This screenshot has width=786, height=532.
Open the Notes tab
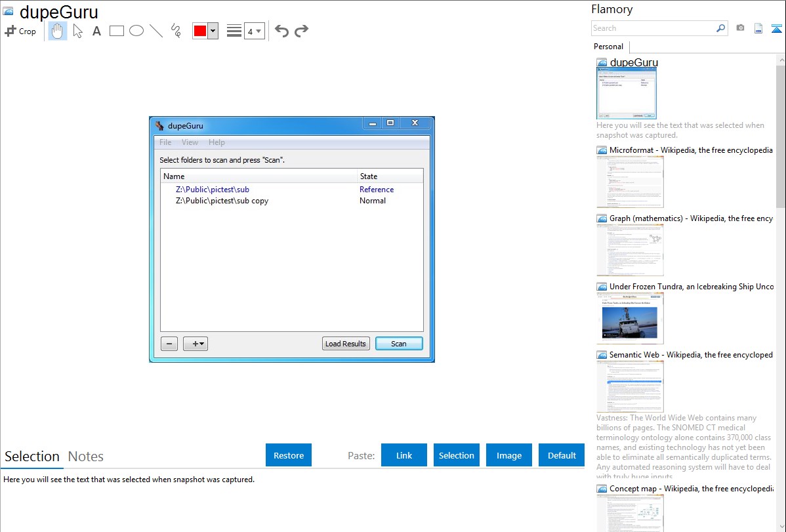click(x=86, y=457)
